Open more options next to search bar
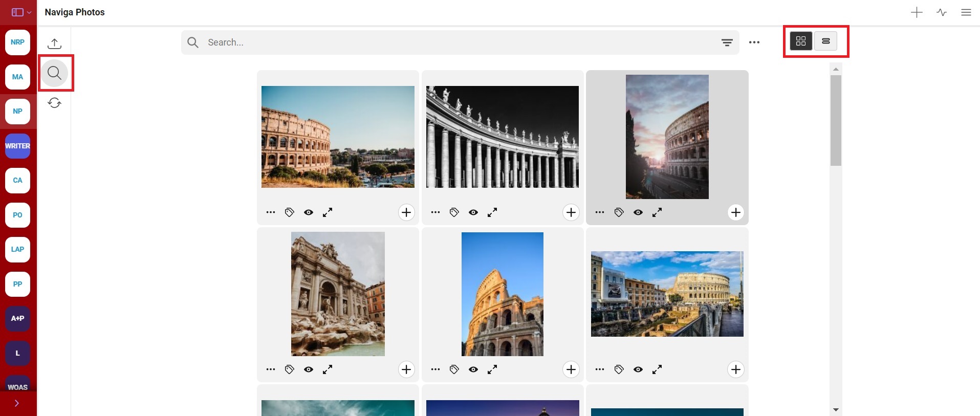The image size is (980, 416). 754,42
